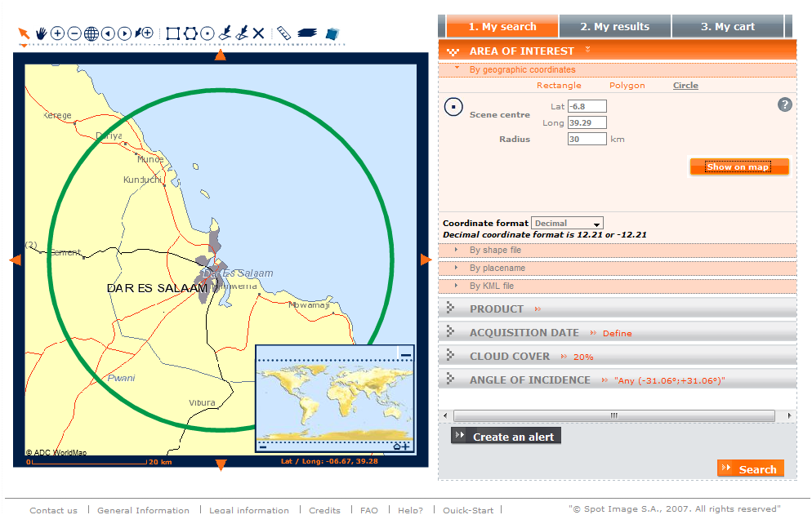Select the draw polygon tool

tap(190, 33)
